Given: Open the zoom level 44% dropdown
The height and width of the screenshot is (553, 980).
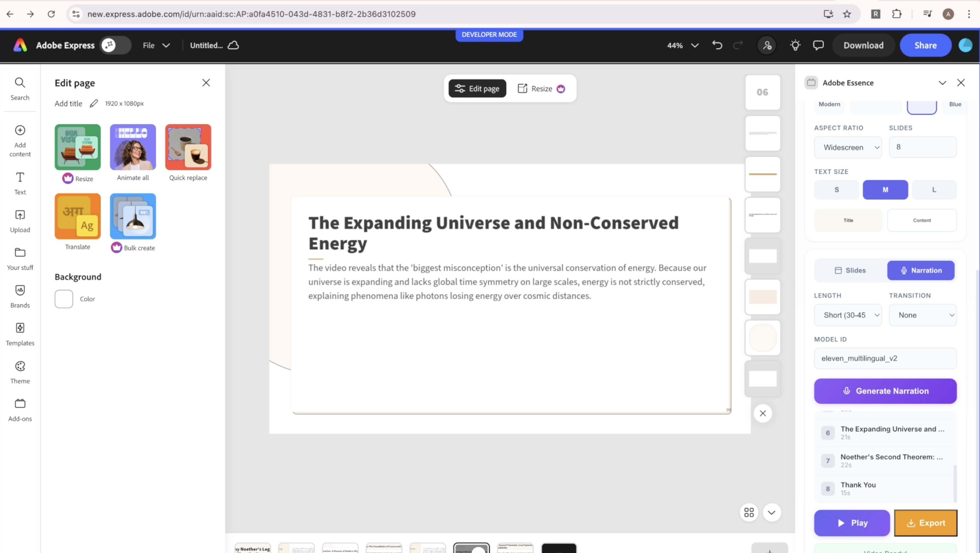Looking at the screenshot, I should (683, 45).
